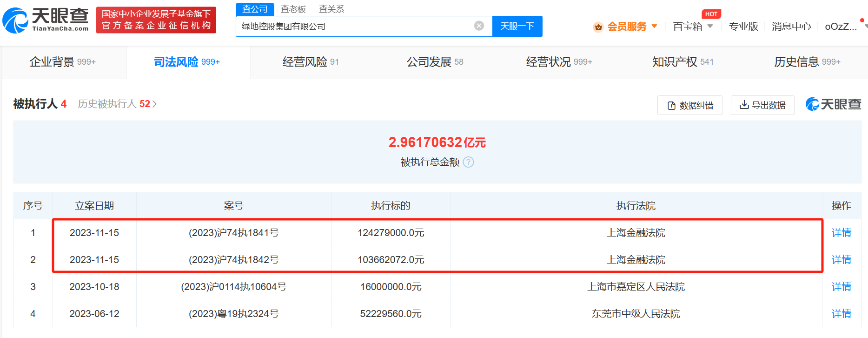Click the help question mark beside 被执行总金额
The width and height of the screenshot is (868, 338).
pyautogui.click(x=469, y=162)
